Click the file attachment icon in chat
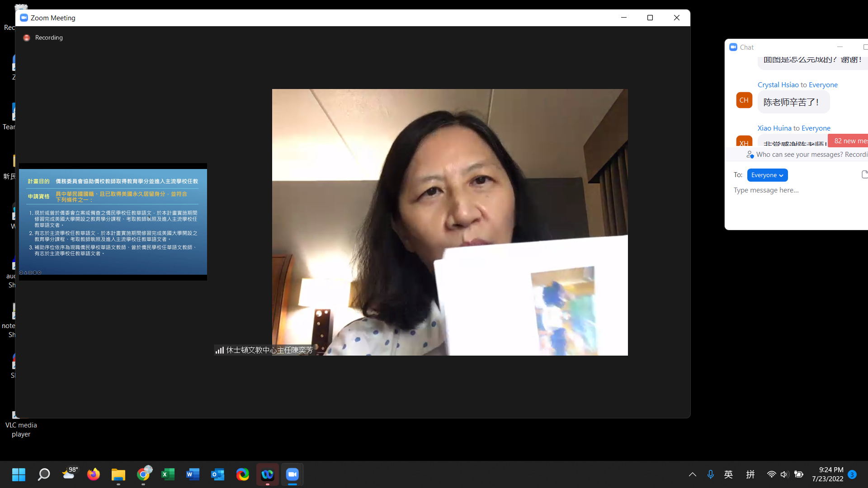This screenshot has width=868, height=488. 864,175
